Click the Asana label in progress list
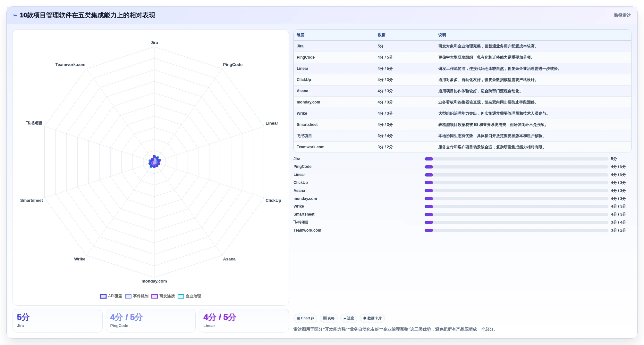 [299, 191]
